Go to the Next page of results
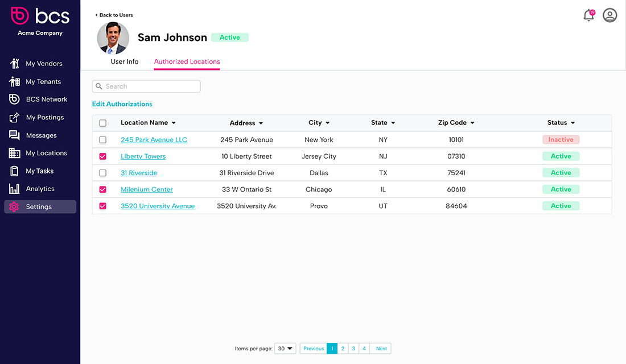Image resolution: width=626 pixels, height=364 pixels. [381, 349]
